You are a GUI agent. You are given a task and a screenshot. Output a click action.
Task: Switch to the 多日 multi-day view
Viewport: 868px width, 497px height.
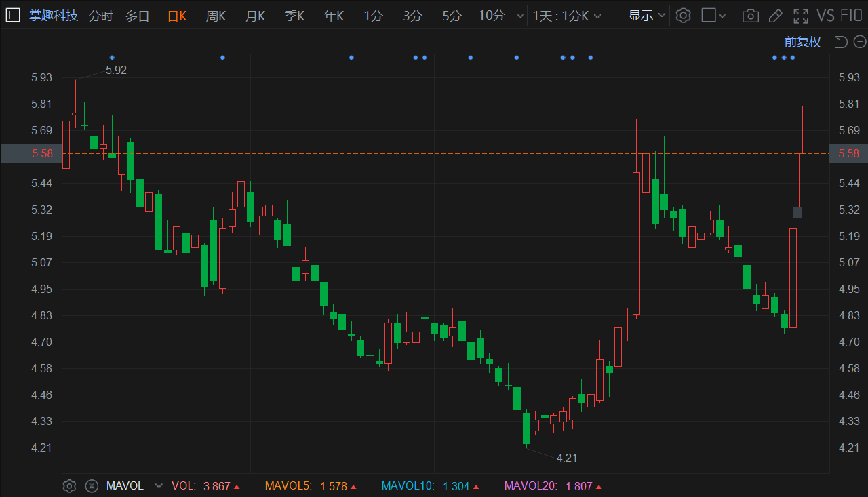click(137, 16)
